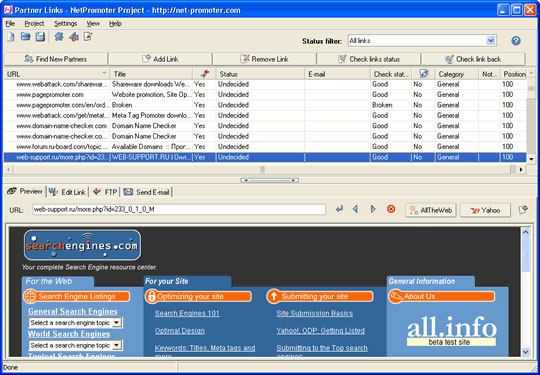Open settings gear icon in toolbar
540x375 pixels.
[x=59, y=37]
